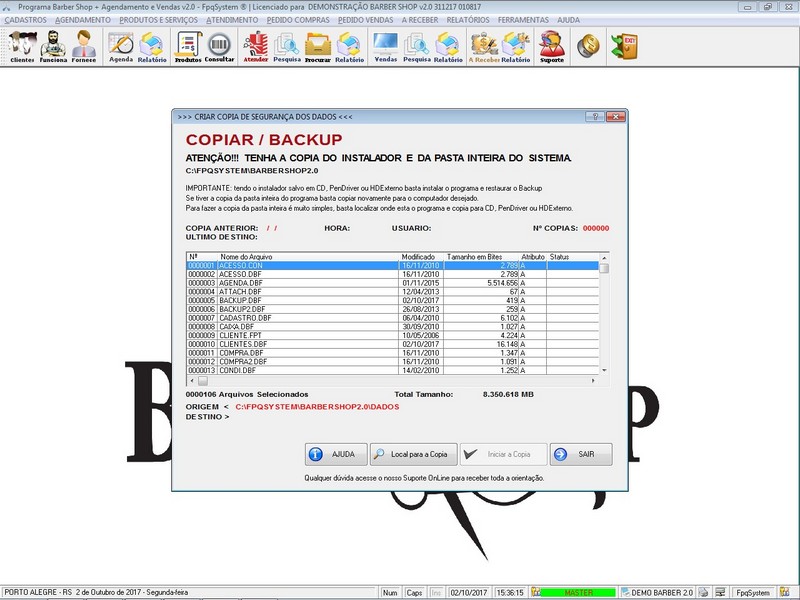Click the A Receber toolbar icon

[x=484, y=46]
